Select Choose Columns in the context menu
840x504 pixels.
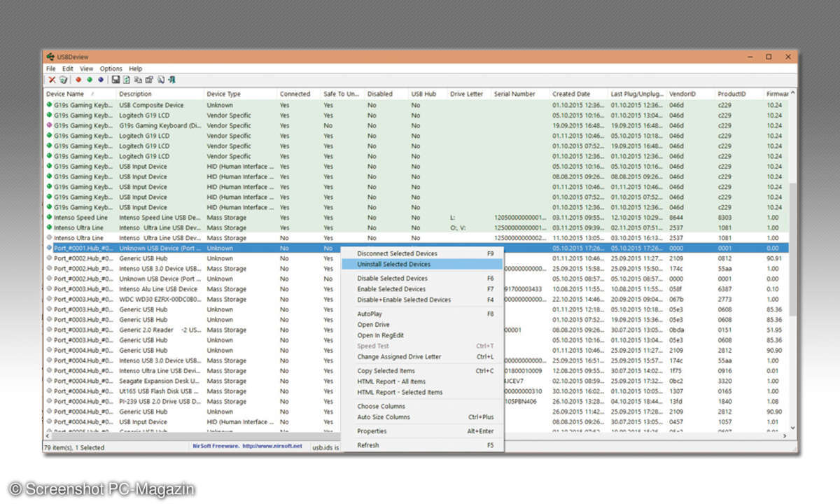click(x=381, y=406)
